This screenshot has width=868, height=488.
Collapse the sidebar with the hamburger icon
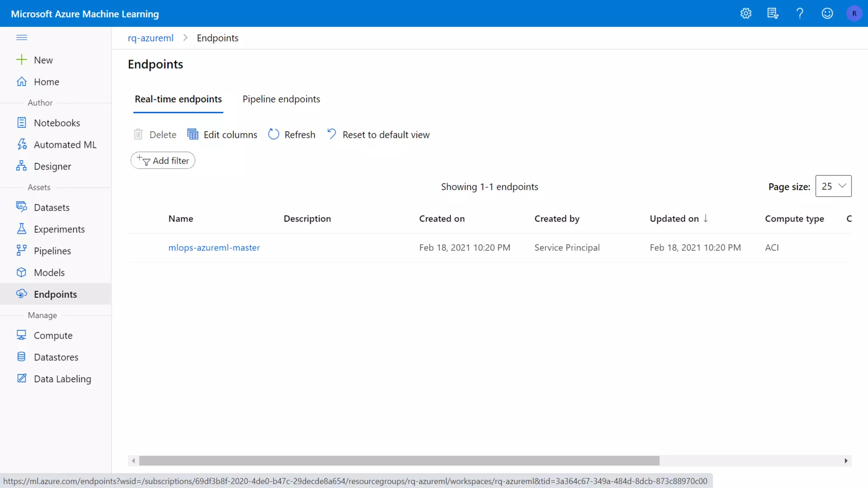tap(22, 37)
